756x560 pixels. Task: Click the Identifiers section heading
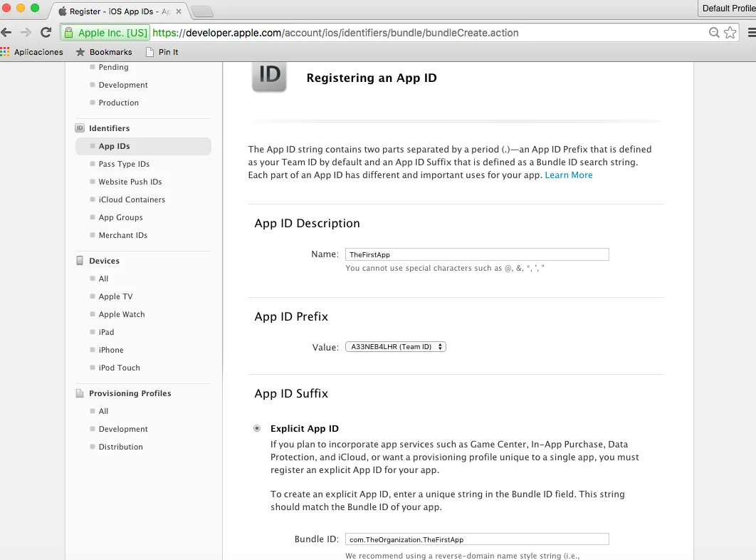[109, 128]
